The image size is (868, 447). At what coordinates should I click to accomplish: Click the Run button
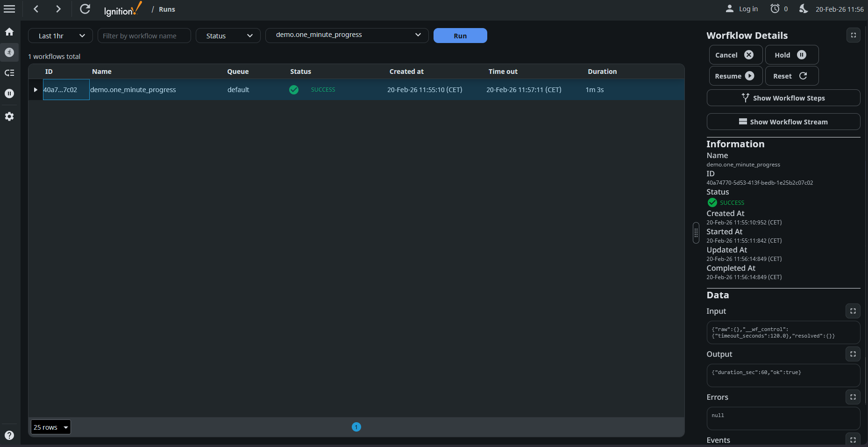coord(460,36)
